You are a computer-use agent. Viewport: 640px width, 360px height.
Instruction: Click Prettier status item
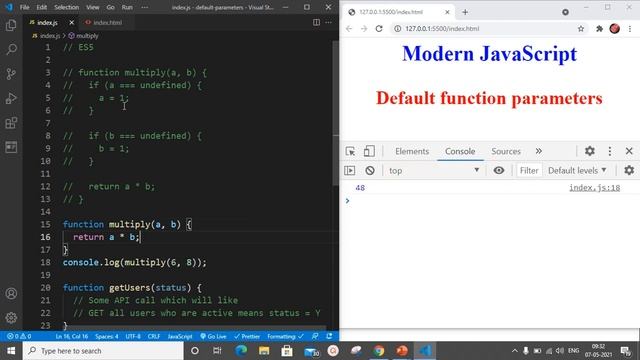(x=247, y=336)
